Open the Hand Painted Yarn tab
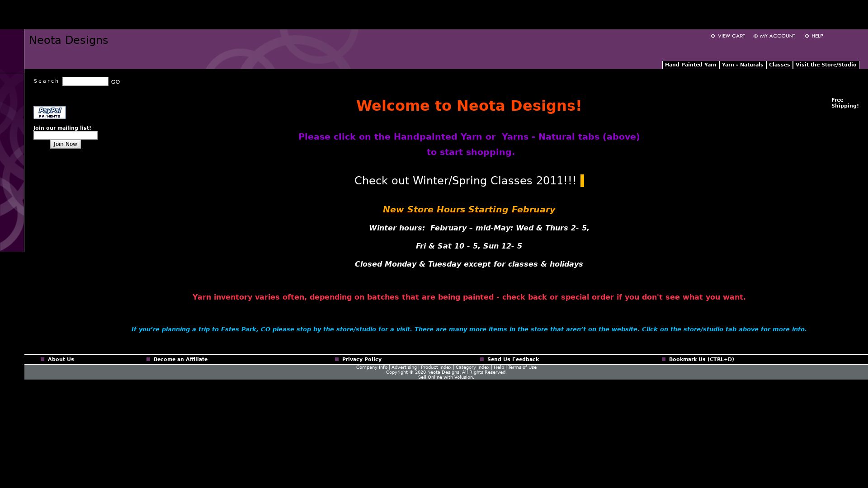 (x=690, y=65)
